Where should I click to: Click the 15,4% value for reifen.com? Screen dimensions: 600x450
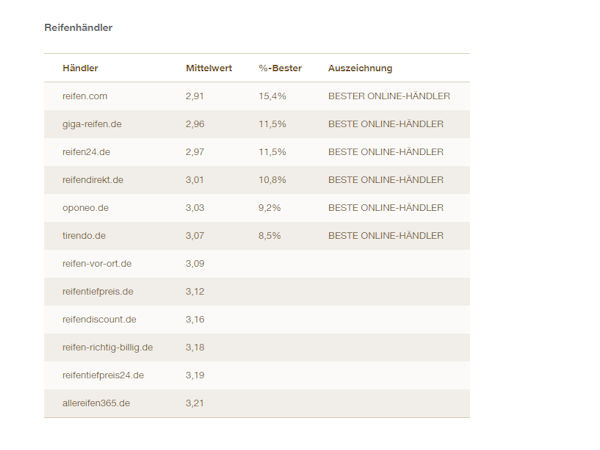(x=272, y=96)
